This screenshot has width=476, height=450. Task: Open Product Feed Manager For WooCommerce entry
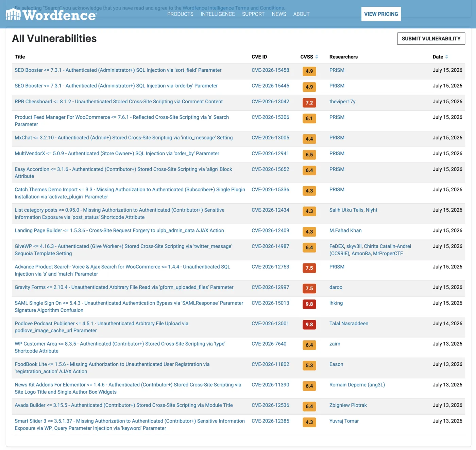122,121
